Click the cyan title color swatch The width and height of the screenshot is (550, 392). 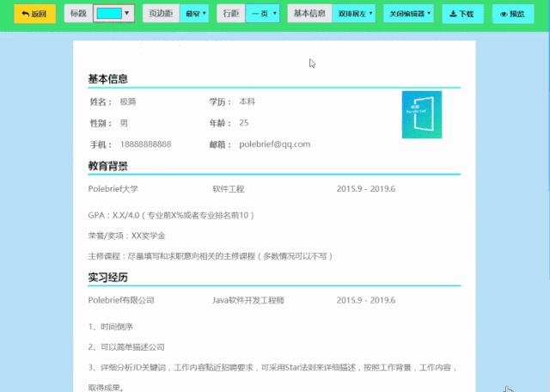pyautogui.click(x=109, y=14)
